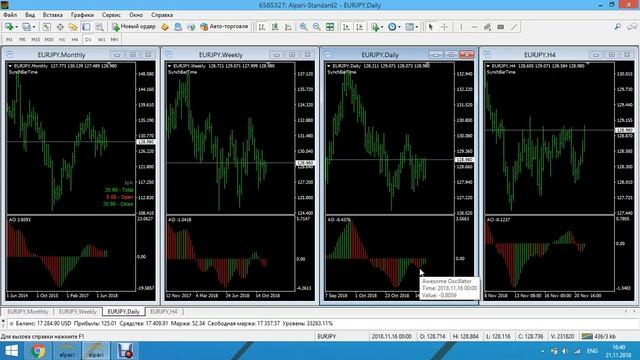Open the new chart icon
This screenshot has height=360, width=640.
click(9, 27)
